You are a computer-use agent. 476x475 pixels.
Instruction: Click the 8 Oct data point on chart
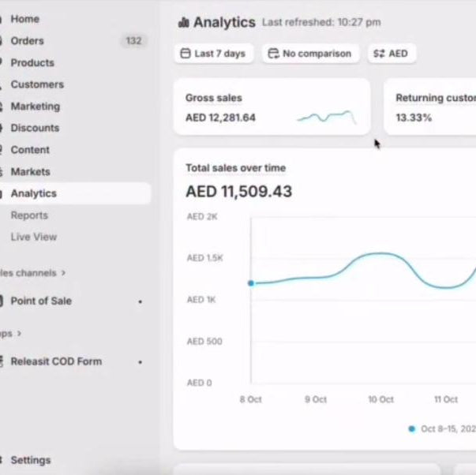pos(251,282)
